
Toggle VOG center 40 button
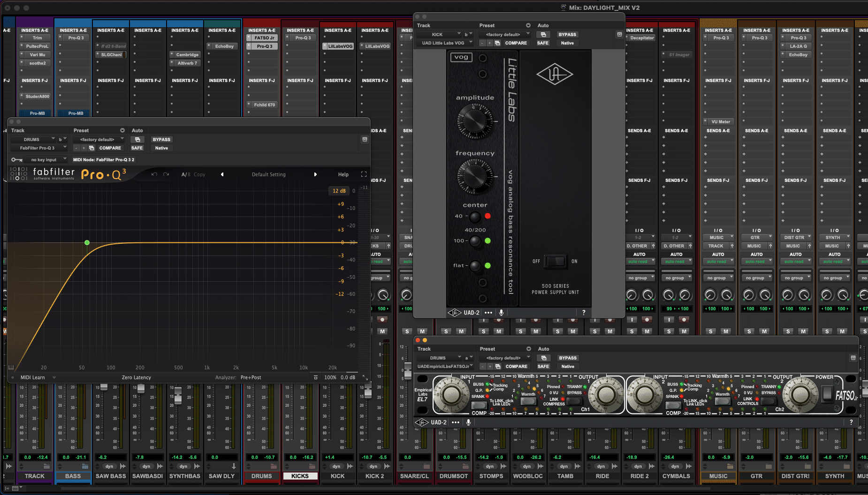[475, 217]
